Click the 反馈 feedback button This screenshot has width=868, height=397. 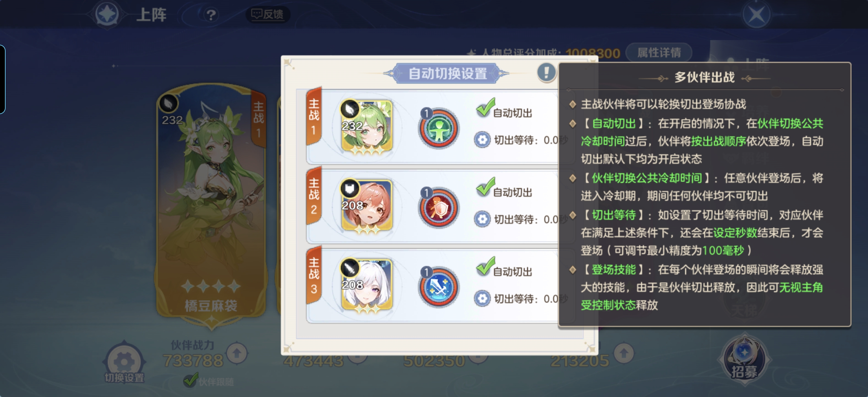(x=268, y=14)
